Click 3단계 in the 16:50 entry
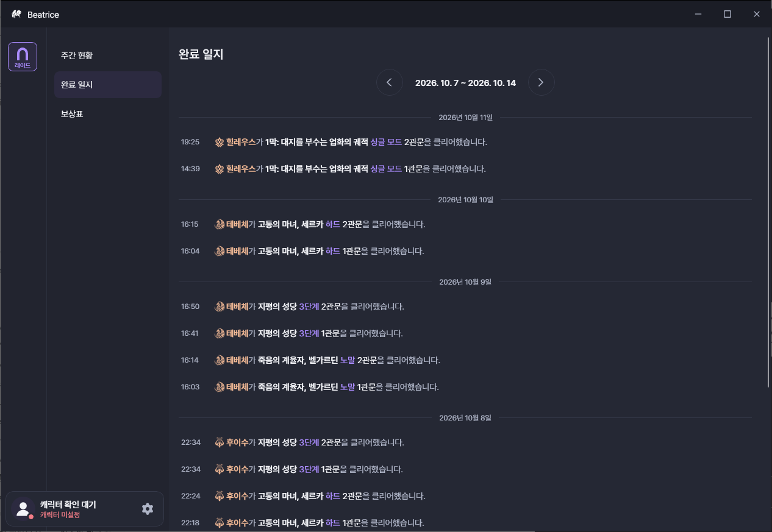 pyautogui.click(x=309, y=307)
